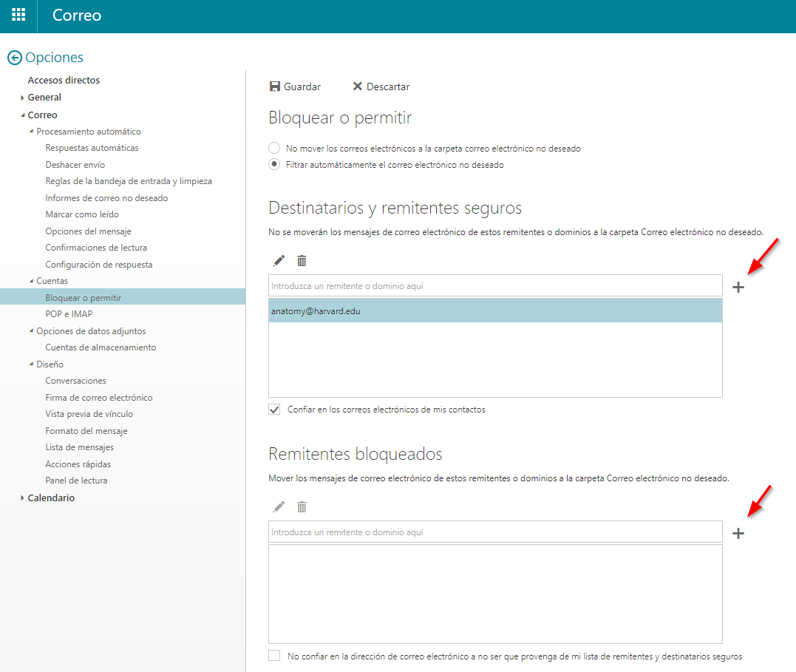Click the back arrow next to Opciones
796x672 pixels.
pyautogui.click(x=15, y=58)
